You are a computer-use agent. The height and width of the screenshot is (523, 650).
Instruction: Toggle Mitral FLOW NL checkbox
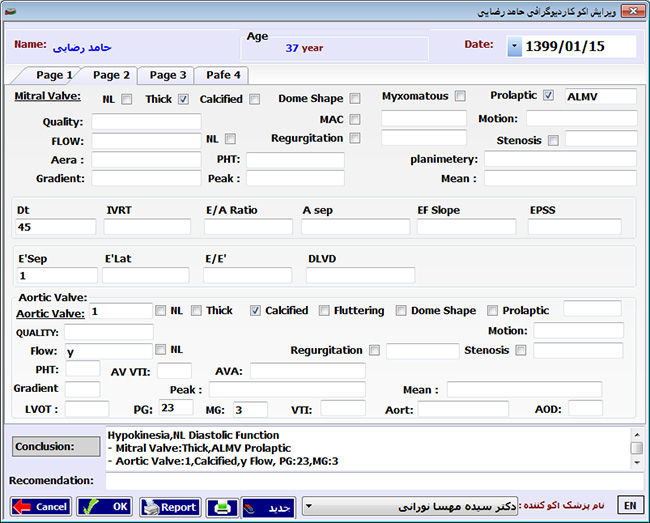click(230, 139)
